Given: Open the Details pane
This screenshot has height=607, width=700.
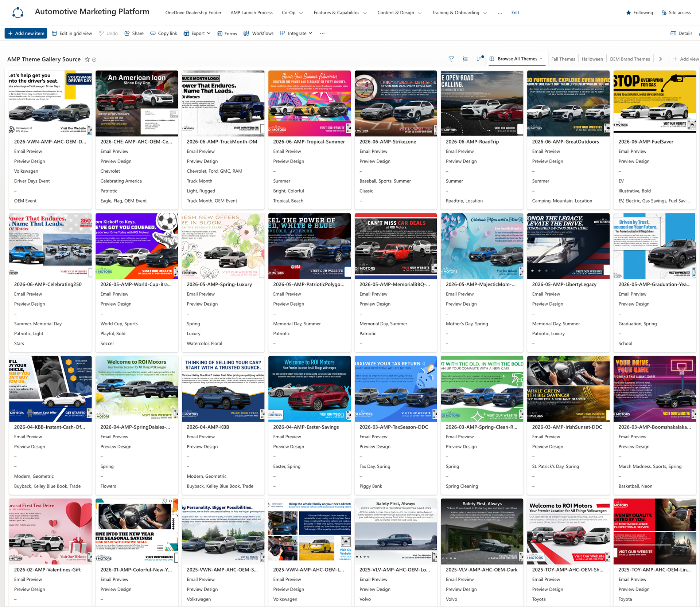Looking at the screenshot, I should [x=681, y=33].
